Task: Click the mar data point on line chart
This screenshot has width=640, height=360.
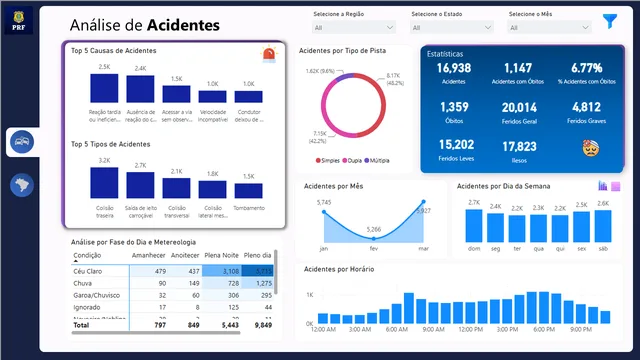Action: pos(424,202)
